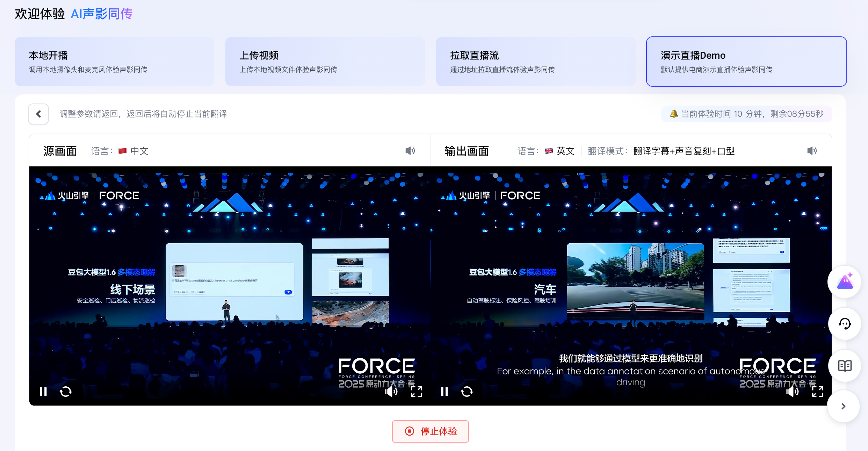Open the documentation book icon

click(845, 366)
